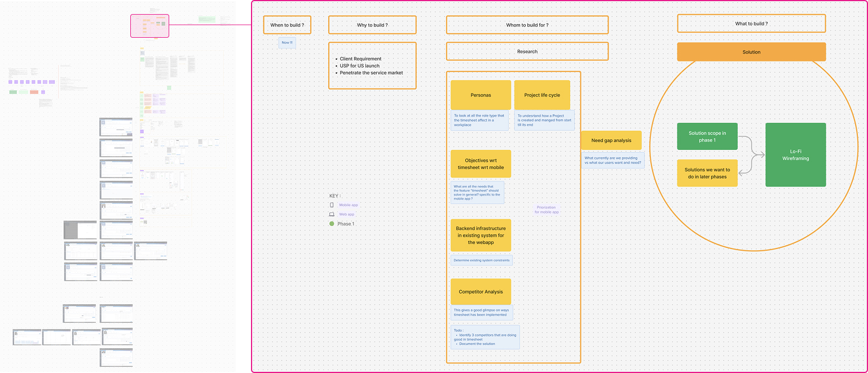
Task: Select the green 'Lo-Fi Wireframing' box
Action: pyautogui.click(x=795, y=154)
